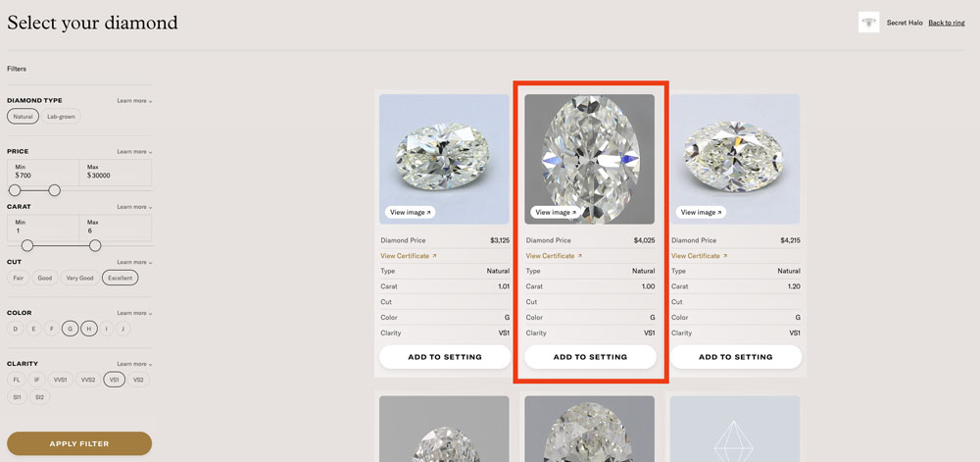Click the $4,215 diamond photo thumbnail
This screenshot has width=980, height=462.
pyautogui.click(x=735, y=160)
